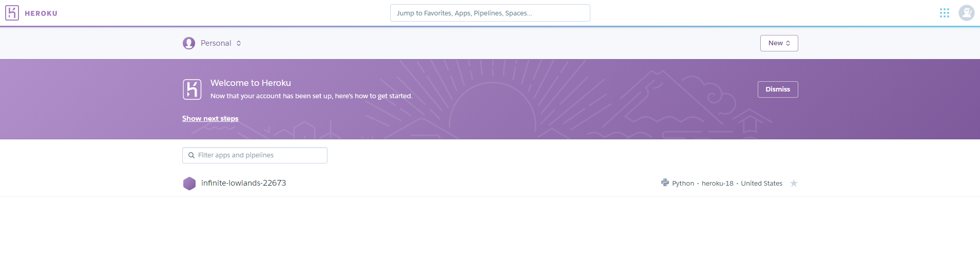Open the user account avatar menu

tap(966, 13)
